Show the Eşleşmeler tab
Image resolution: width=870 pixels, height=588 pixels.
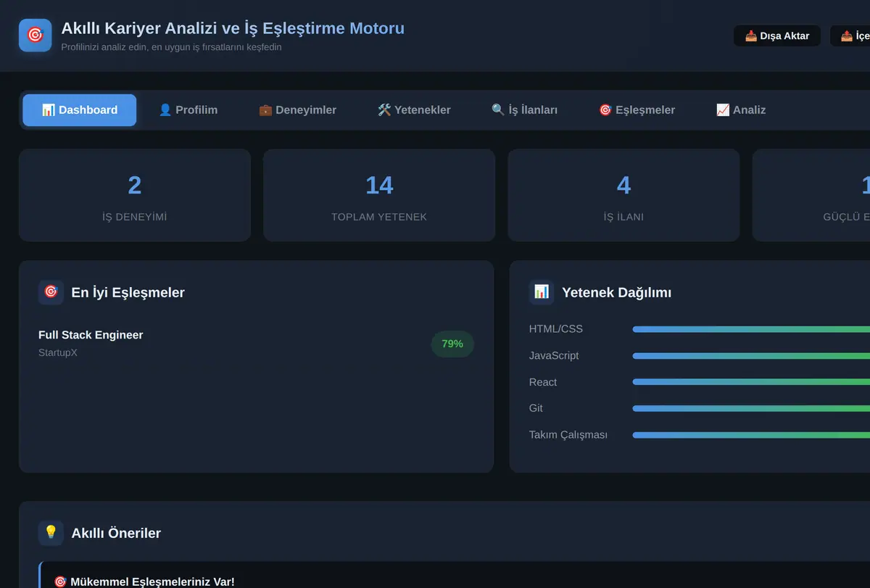click(637, 110)
